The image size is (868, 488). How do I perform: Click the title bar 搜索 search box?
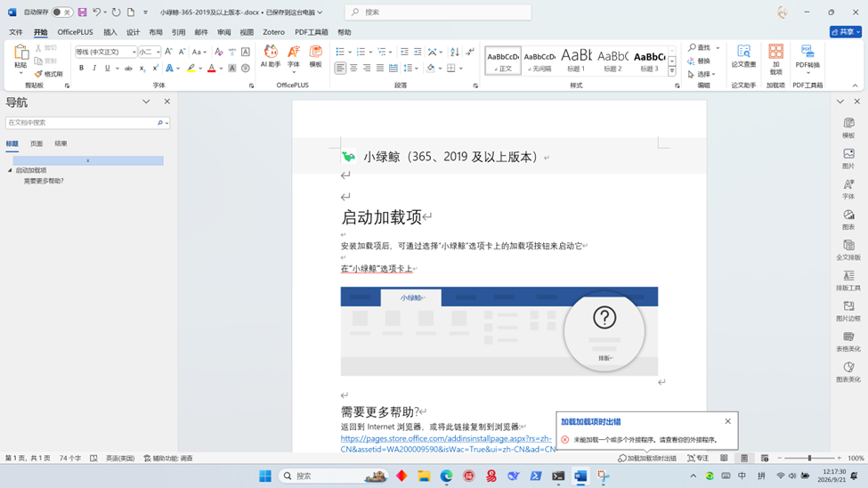438,12
